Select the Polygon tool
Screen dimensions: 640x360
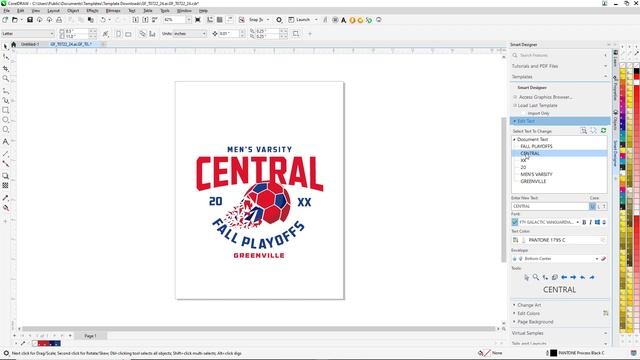tap(6, 130)
